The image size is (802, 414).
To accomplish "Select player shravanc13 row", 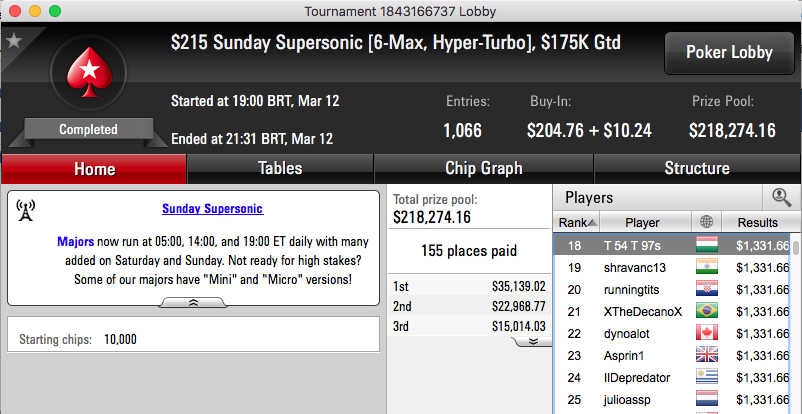I will (x=673, y=268).
